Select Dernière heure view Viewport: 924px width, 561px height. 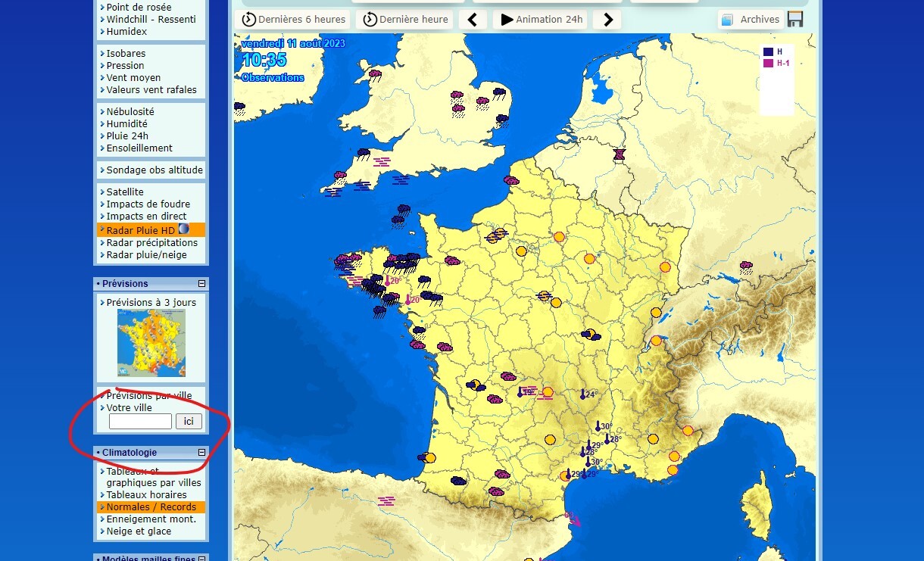[x=404, y=20]
